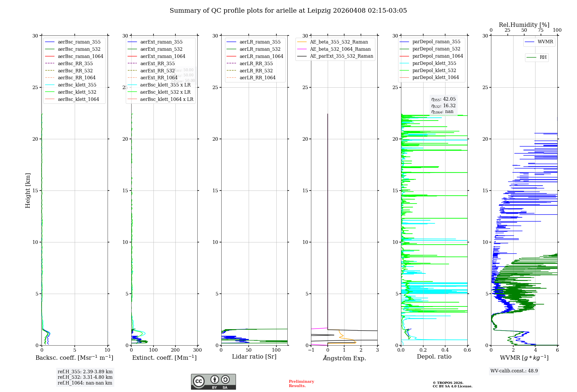Click the RH legend box
Screen dimensions: 577x392
tap(537, 57)
